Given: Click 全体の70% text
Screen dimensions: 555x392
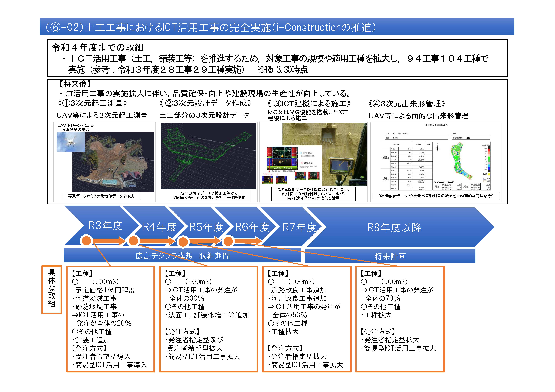Looking at the screenshot, I should [x=383, y=299].
